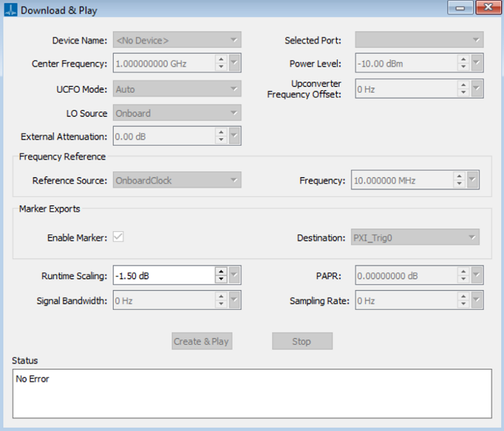This screenshot has height=431, width=504.
Task: Decrease Upconverter Frequency Offset with down arrow
Action: pyautogui.click(x=464, y=92)
